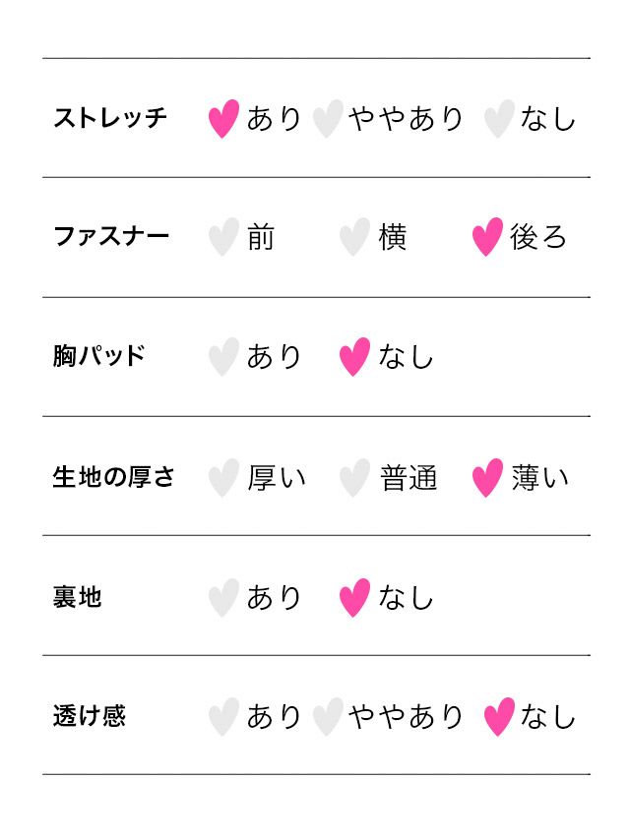The image size is (630, 840).
Task: Click the 透け感 row label
Action: [90, 716]
